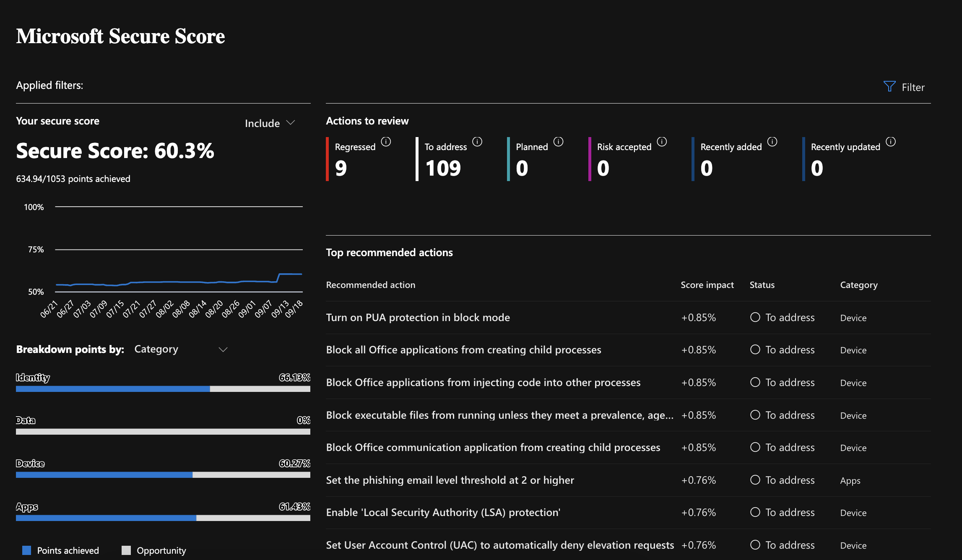Click the info icon next to Planned
Screen dimensions: 962x560
click(x=558, y=142)
